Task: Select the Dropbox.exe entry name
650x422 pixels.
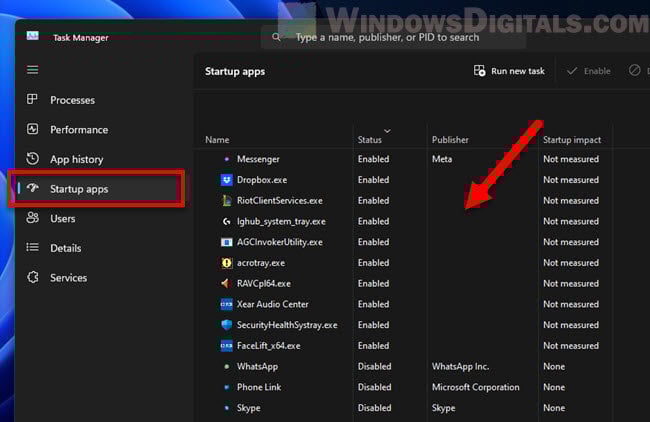Action: (x=262, y=180)
